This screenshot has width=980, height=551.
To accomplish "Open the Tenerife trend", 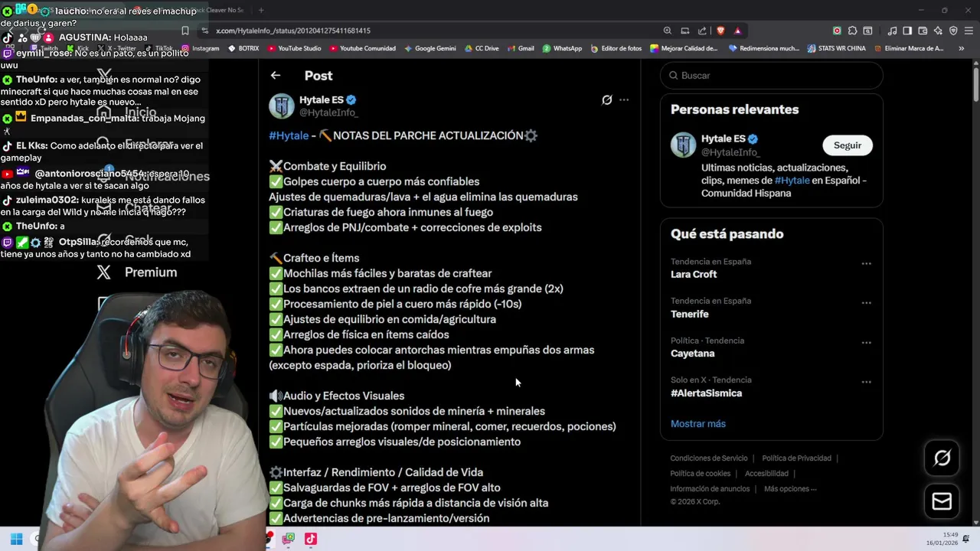I will click(x=690, y=314).
